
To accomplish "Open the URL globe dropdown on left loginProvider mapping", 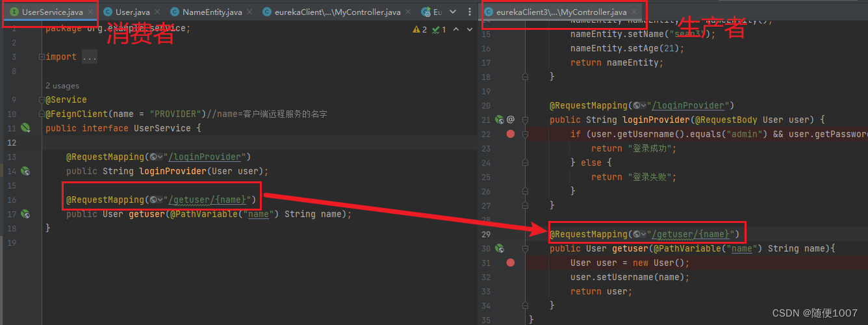I will point(156,157).
